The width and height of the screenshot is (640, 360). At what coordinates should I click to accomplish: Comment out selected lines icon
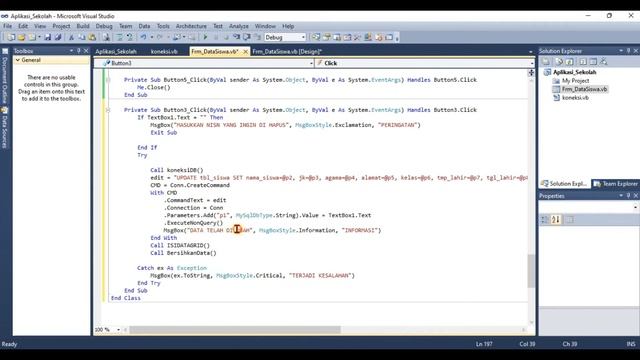(x=120, y=37)
